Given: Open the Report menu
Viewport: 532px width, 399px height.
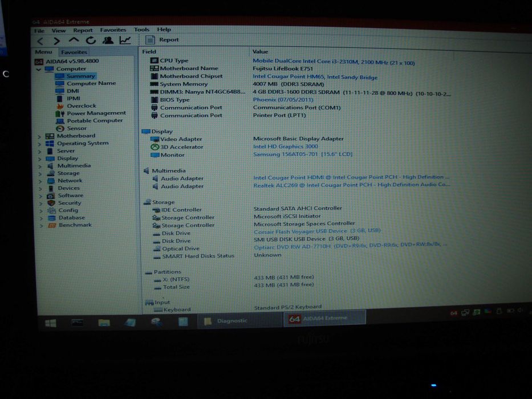Looking at the screenshot, I should coord(83,30).
